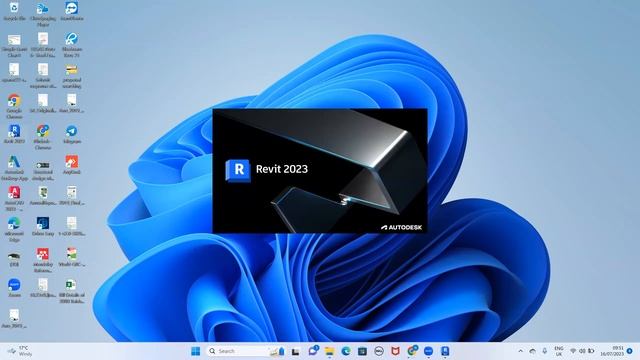Launch Telegram from the desktop
This screenshot has height=360, width=640.
(71, 134)
